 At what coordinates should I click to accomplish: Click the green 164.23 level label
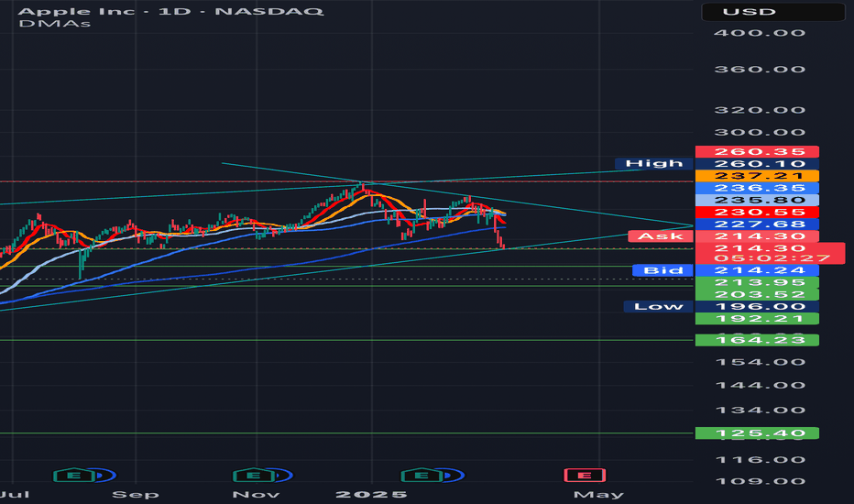(757, 340)
